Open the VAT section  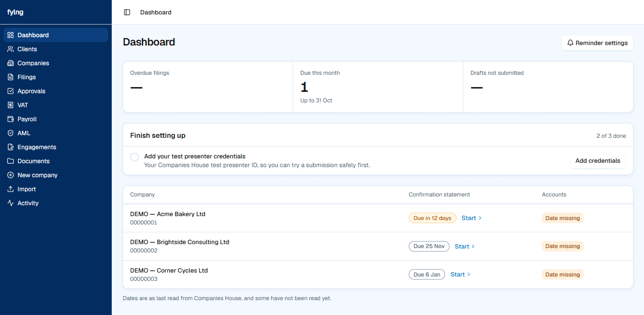click(x=56, y=105)
